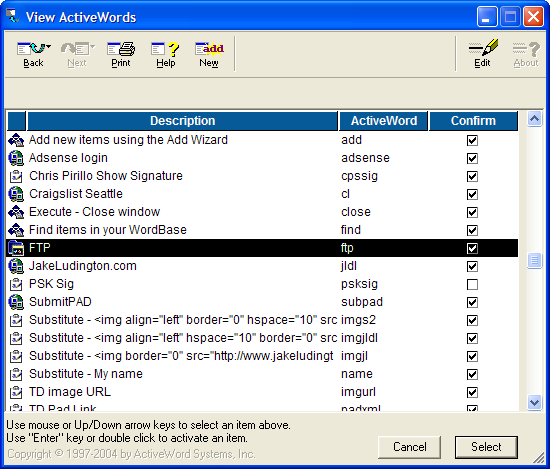Sort by the ActiveWord column header
The image size is (550, 469).
click(384, 121)
